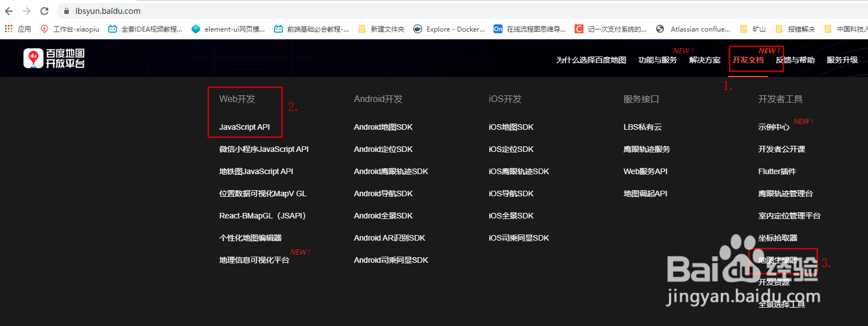Open React-BMapGL（JSAPI）link

263,216
